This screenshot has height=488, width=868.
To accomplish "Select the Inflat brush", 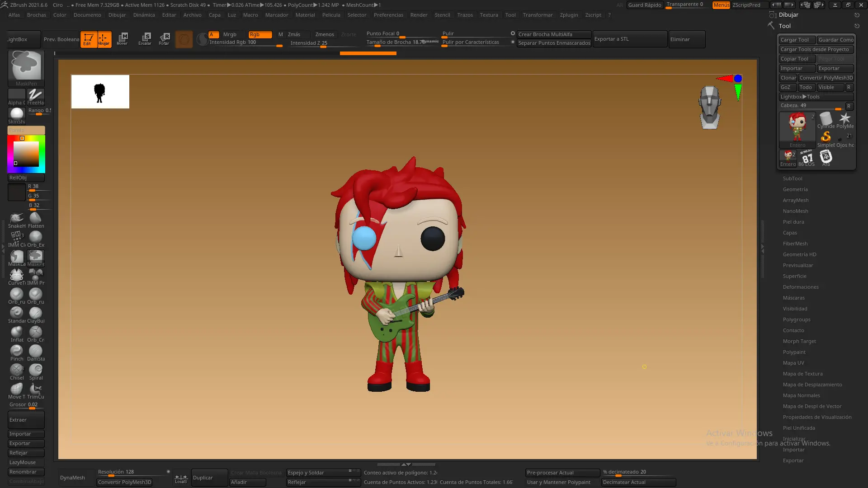I will click(x=17, y=334).
